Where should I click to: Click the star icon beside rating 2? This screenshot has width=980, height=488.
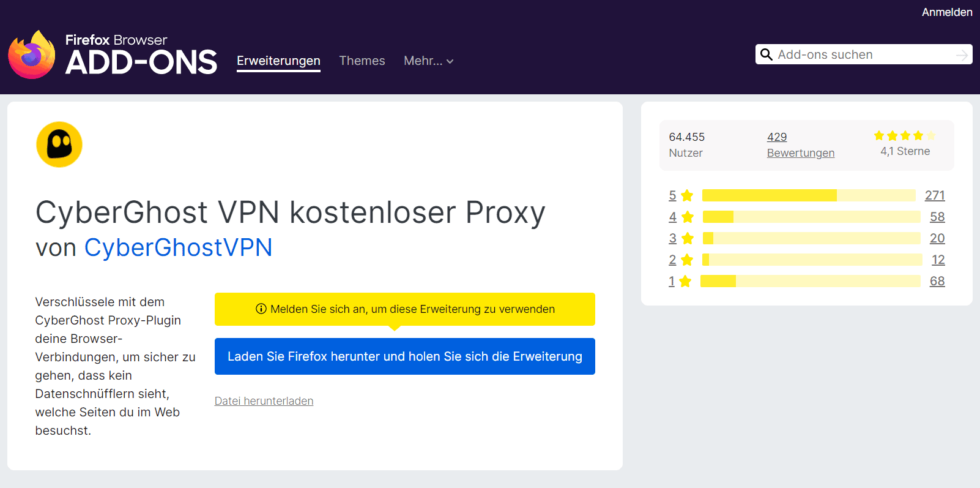point(687,260)
